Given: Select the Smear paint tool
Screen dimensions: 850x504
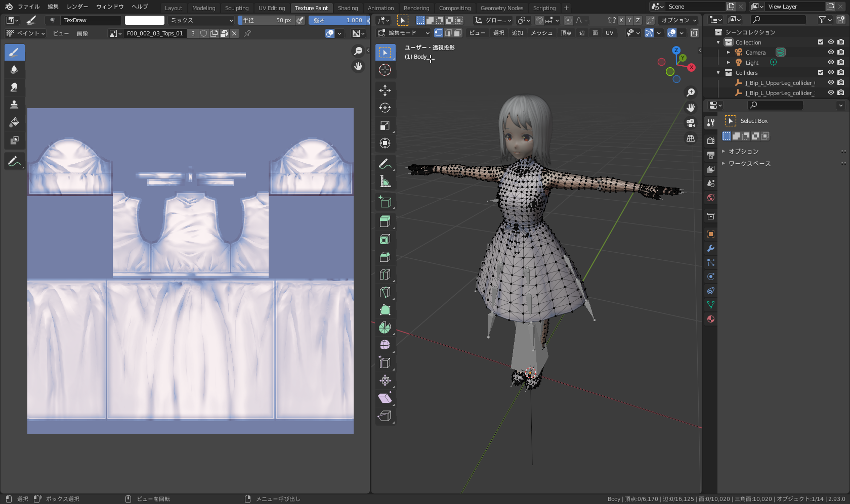Looking at the screenshot, I should coord(14,87).
